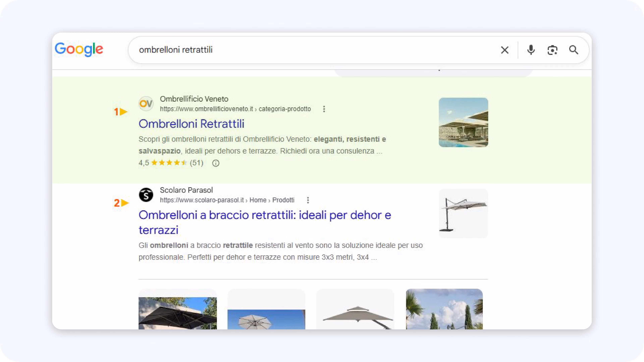Click the scolaro-parasol.it URL breadcrumb
The height and width of the screenshot is (362, 644).
(227, 200)
